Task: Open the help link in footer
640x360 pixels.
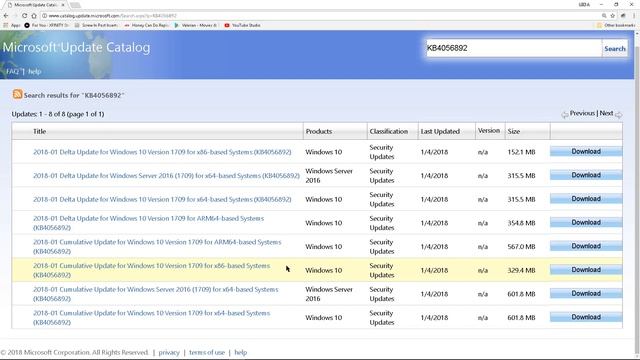Action: pos(240,352)
